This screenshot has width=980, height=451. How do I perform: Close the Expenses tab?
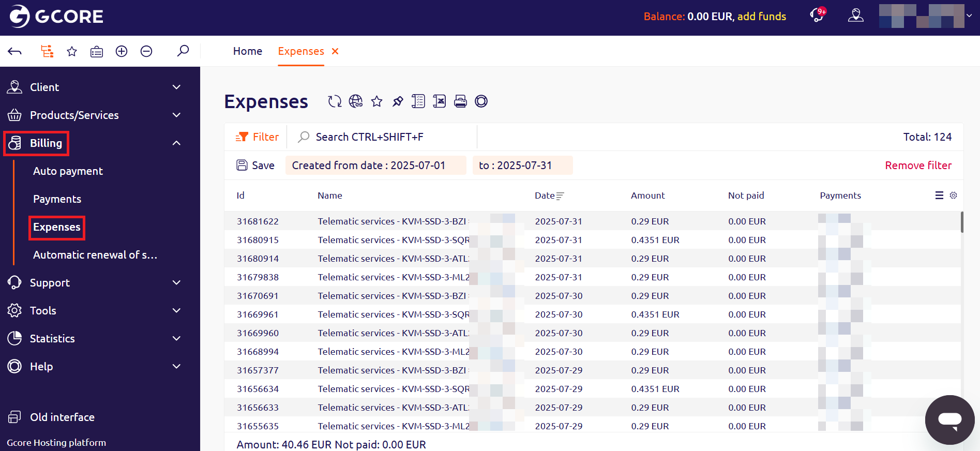(335, 51)
